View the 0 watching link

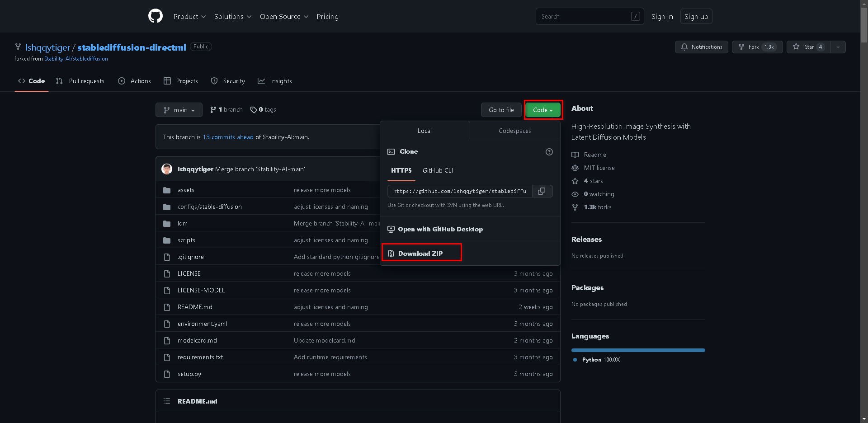(593, 194)
